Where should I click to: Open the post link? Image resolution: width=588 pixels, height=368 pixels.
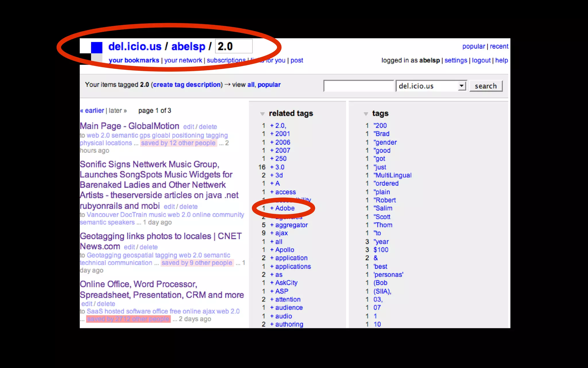point(297,60)
